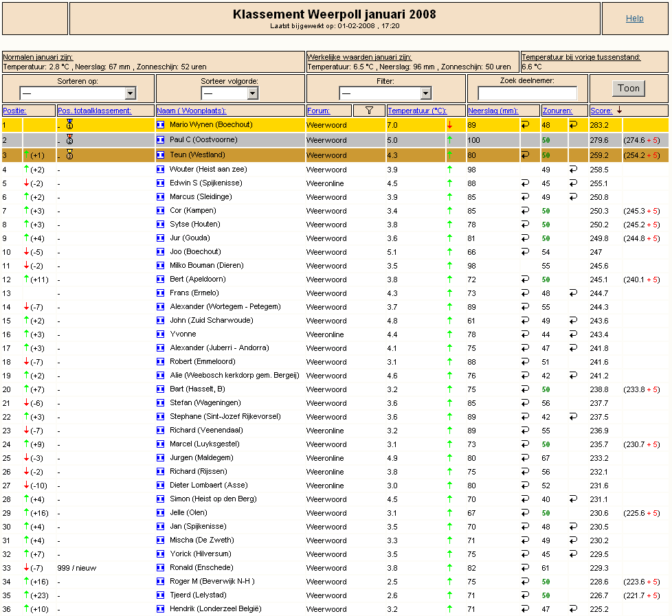Sort by the Neerslag (mm) column header
Screen dimensions: 672x616
(493, 111)
